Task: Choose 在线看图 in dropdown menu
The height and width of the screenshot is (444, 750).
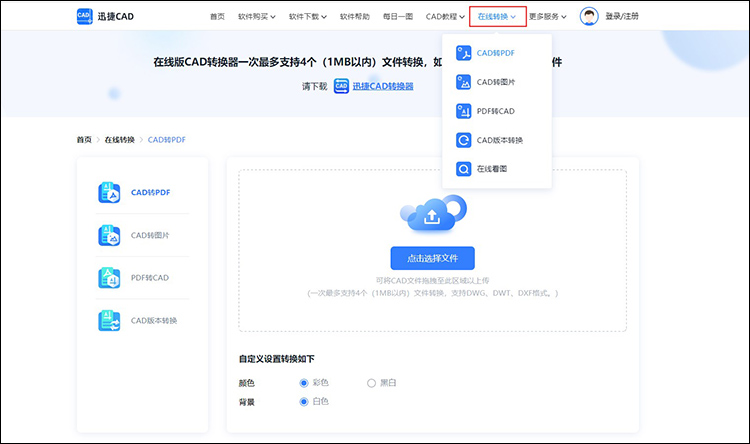Action: point(492,169)
